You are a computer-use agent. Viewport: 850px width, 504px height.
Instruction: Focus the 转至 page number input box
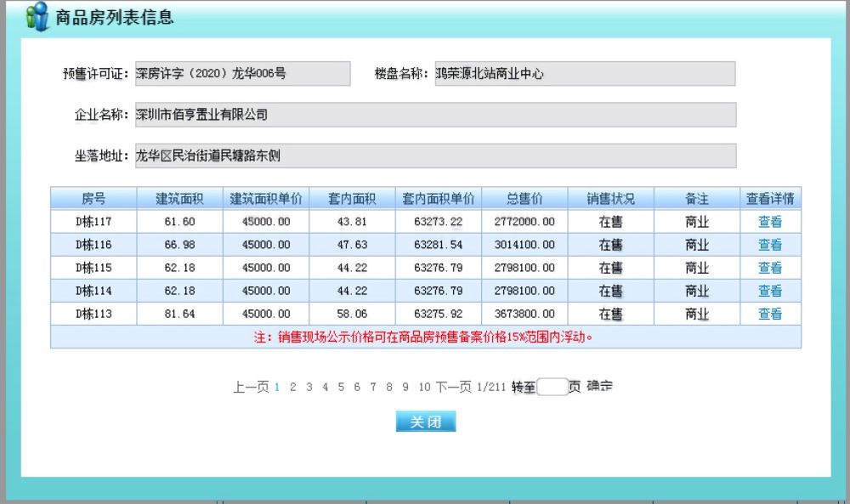(552, 387)
